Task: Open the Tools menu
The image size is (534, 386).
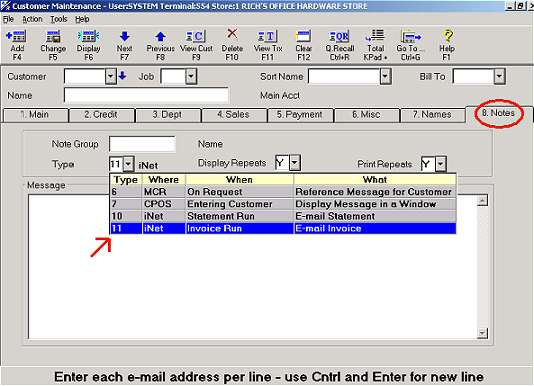Action: coord(59,19)
